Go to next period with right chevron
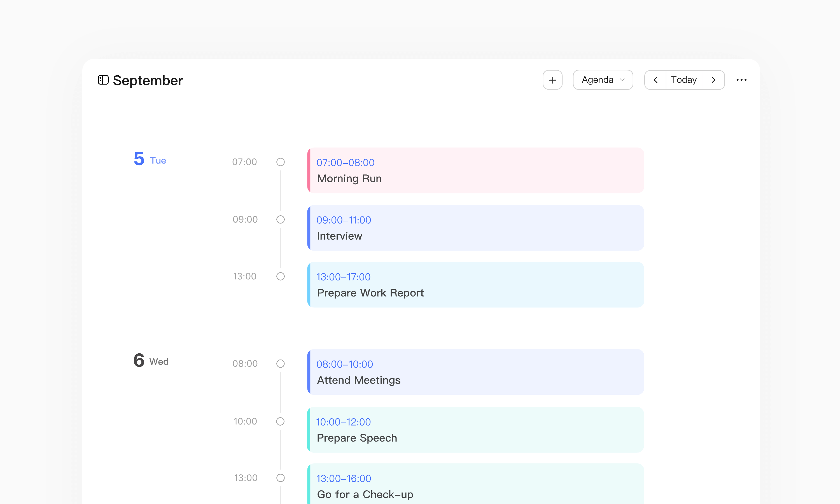 [x=713, y=80]
